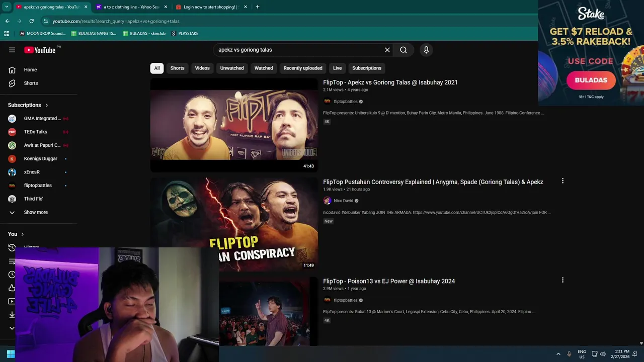
Task: Open Poison13 vs EJ Power thumbnail
Action: click(268, 312)
